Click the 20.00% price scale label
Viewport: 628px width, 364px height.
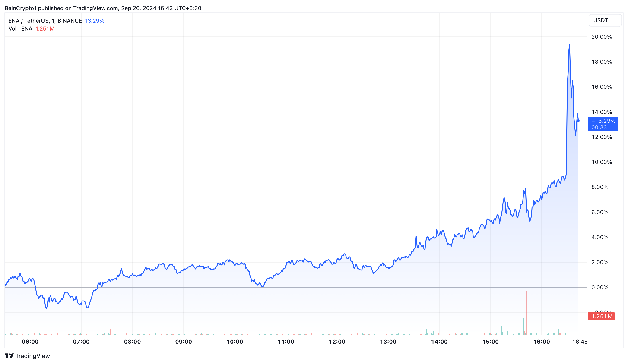click(x=602, y=37)
